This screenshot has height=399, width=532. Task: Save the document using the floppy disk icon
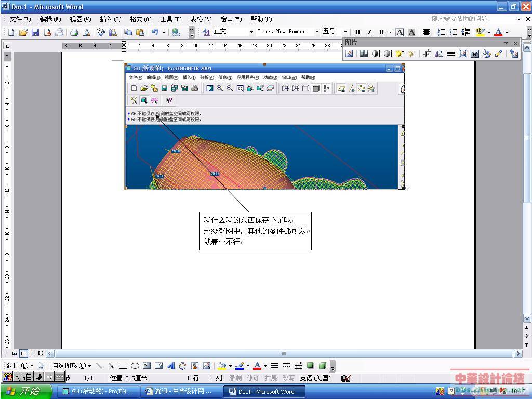[x=35, y=32]
